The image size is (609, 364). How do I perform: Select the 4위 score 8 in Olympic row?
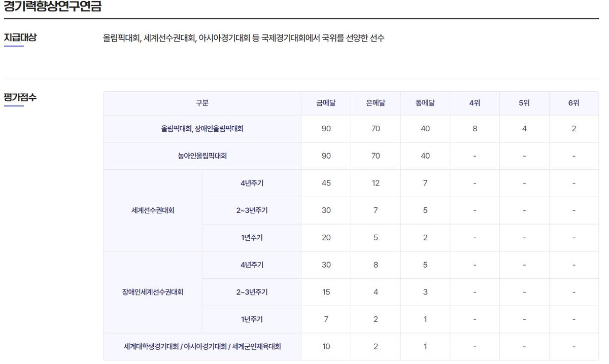click(475, 129)
